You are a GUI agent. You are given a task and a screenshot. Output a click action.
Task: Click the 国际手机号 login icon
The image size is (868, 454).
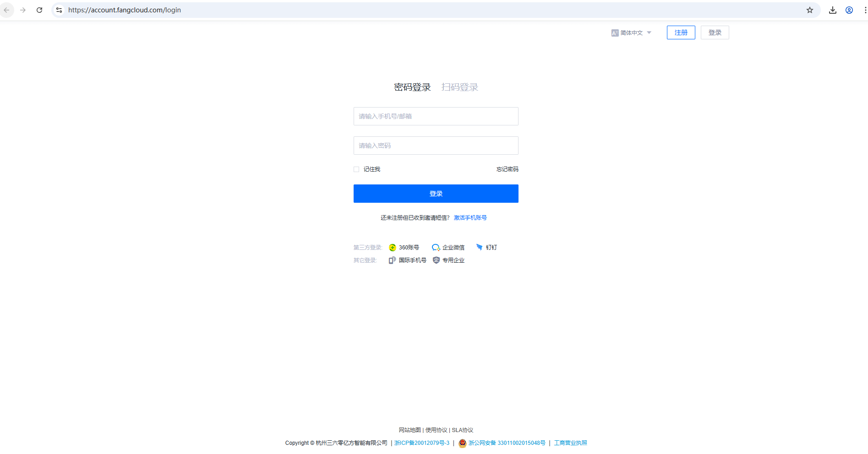click(x=392, y=260)
